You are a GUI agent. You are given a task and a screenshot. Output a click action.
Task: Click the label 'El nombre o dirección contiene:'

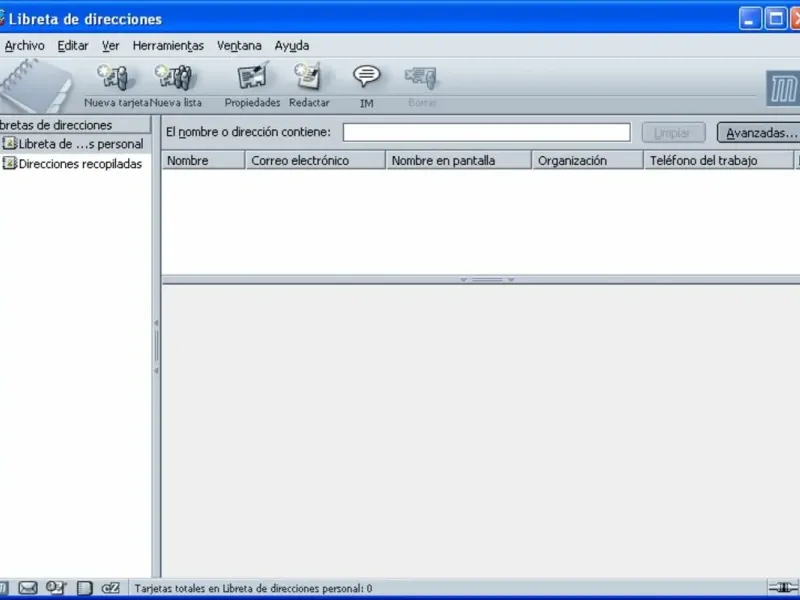point(248,132)
